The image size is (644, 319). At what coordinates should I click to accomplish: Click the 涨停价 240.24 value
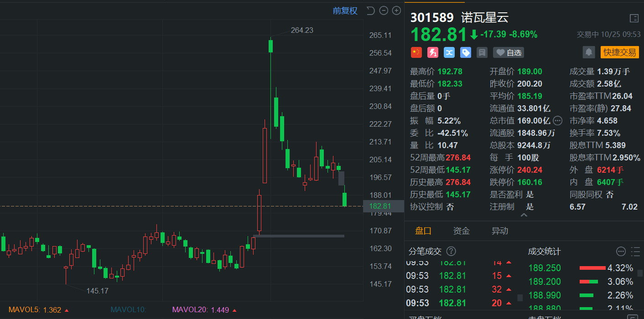pos(530,170)
